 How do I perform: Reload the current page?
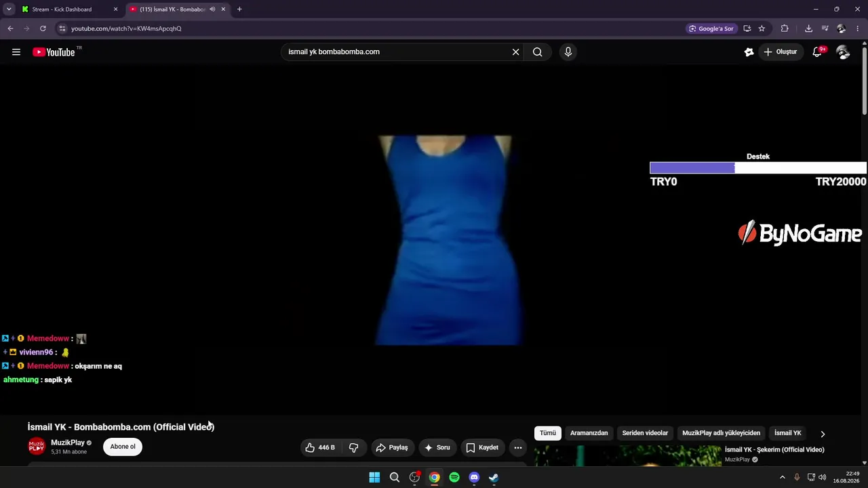click(43, 28)
